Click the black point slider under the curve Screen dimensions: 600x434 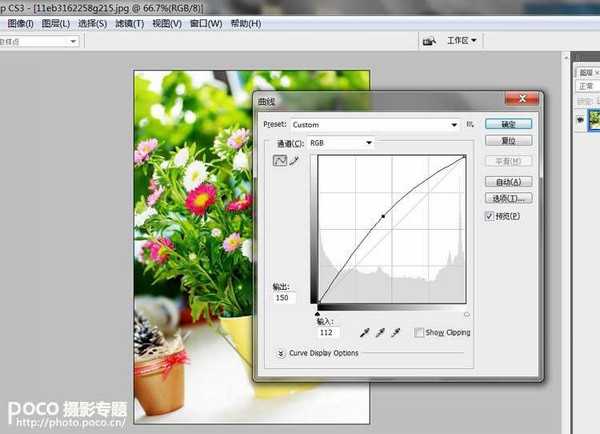(x=317, y=313)
